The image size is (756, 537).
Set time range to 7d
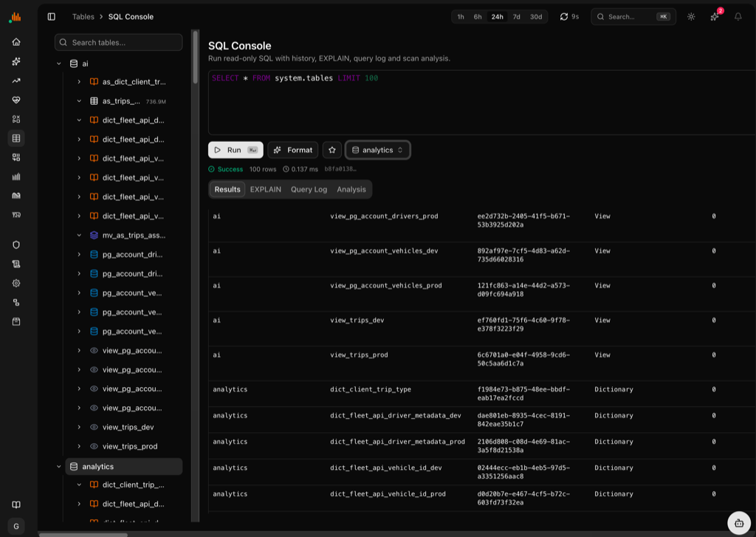pyautogui.click(x=516, y=17)
